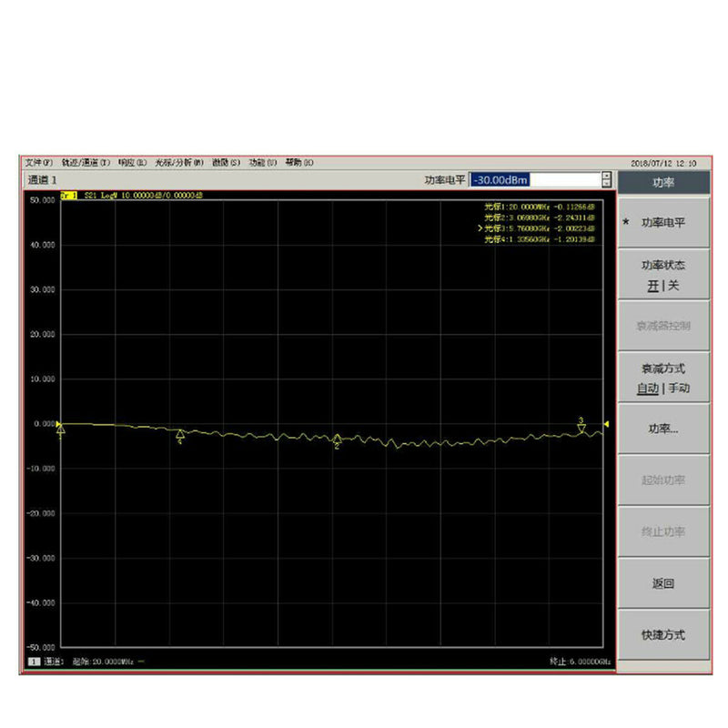
Task: Click the channel 1 indicator in status bar
Action: pos(35,662)
